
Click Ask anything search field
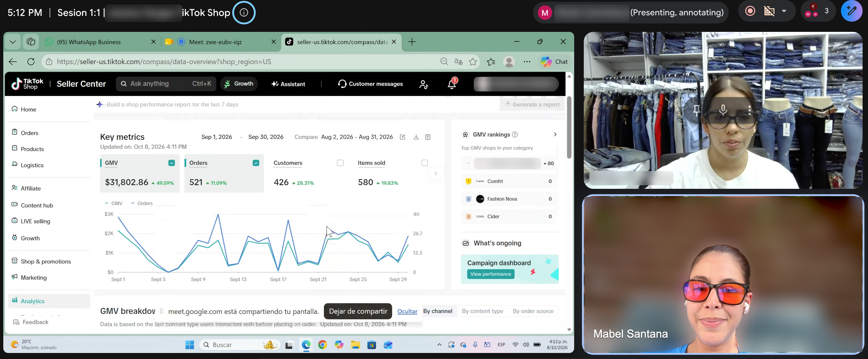[166, 84]
